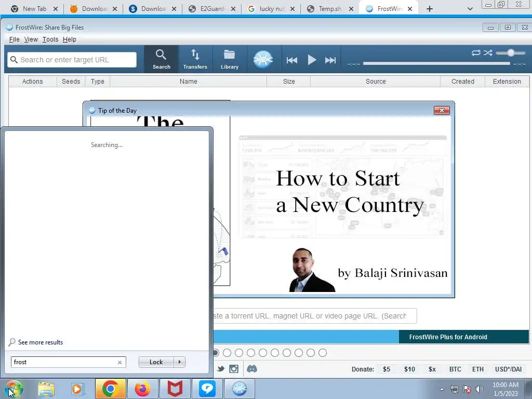Show hidden system tray icons

click(442, 389)
